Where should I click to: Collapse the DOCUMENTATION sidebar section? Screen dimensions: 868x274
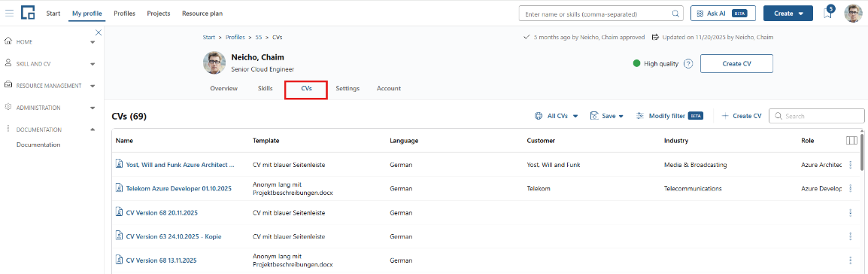(93, 129)
